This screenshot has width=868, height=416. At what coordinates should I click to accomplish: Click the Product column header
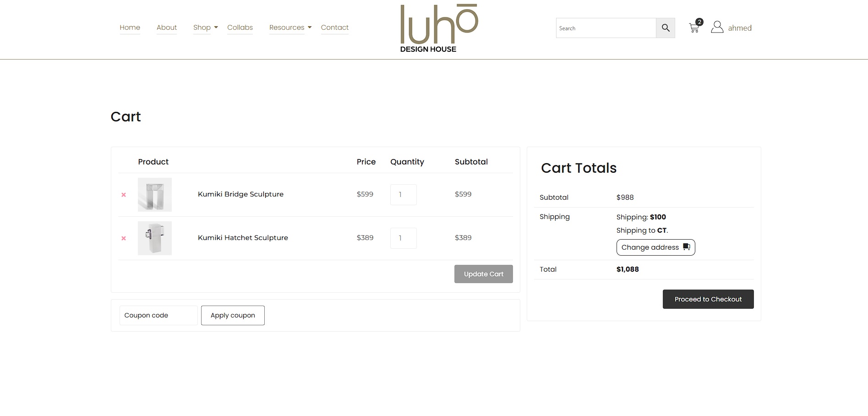tap(153, 162)
